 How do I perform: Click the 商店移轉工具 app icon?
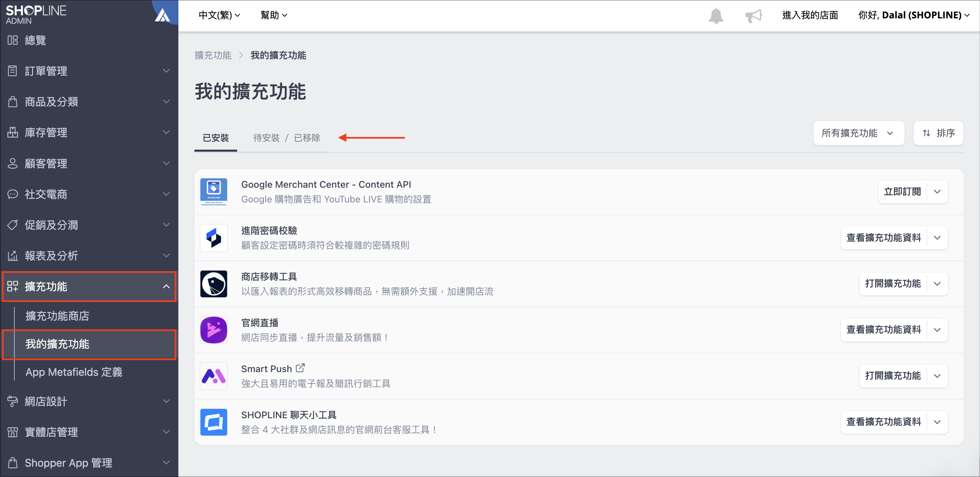pyautogui.click(x=214, y=284)
